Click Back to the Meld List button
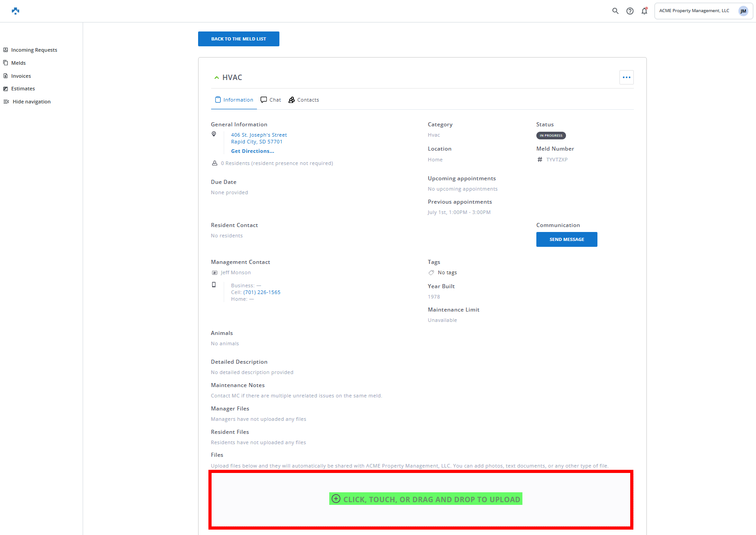This screenshot has height=535, width=756. pos(239,39)
